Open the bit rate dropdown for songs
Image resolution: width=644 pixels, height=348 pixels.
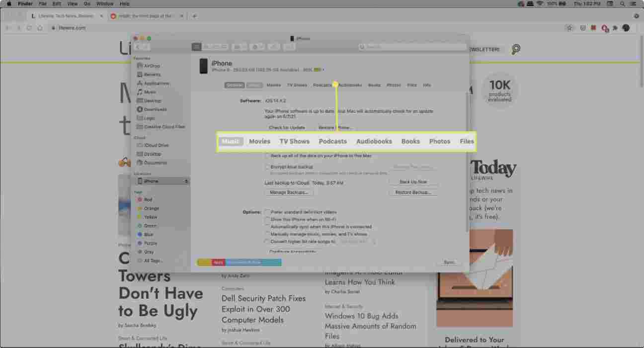coord(357,242)
